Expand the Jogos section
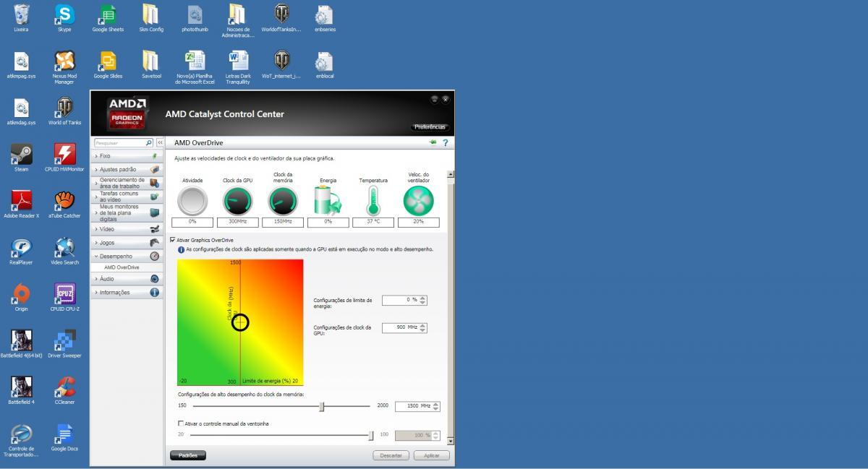The height and width of the screenshot is (469, 868). pyautogui.click(x=127, y=243)
